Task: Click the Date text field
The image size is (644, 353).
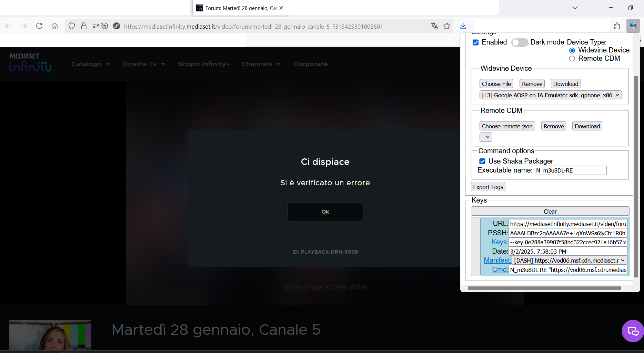Action: (x=568, y=252)
